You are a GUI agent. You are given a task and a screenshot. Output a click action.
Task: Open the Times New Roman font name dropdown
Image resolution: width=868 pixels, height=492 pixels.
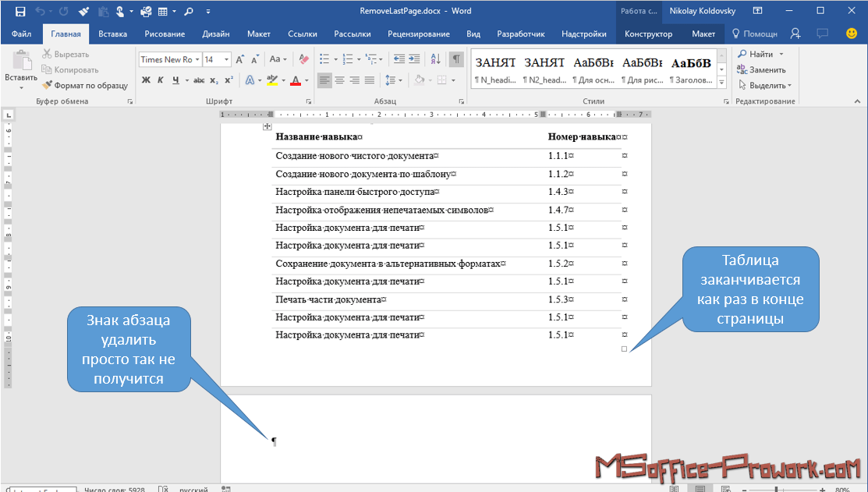(198, 59)
